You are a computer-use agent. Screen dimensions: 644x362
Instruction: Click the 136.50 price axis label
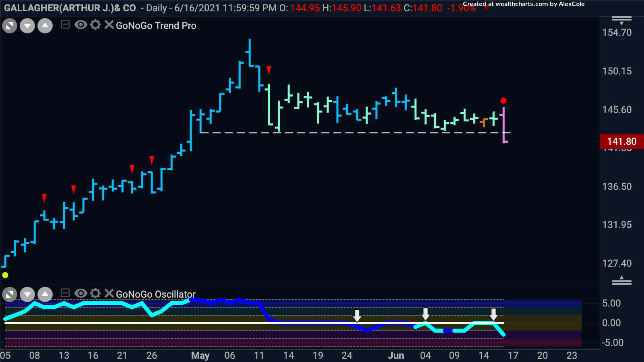click(x=617, y=187)
